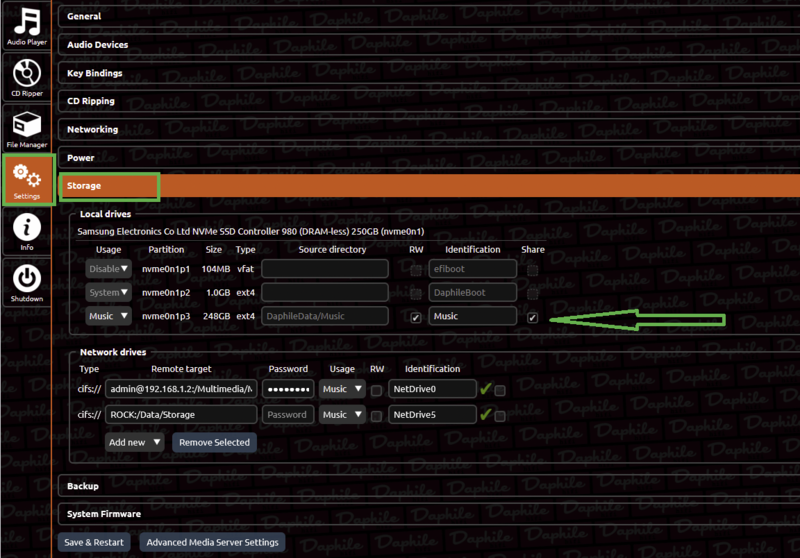Launch the File Manager
The width and height of the screenshot is (800, 558).
(x=27, y=129)
